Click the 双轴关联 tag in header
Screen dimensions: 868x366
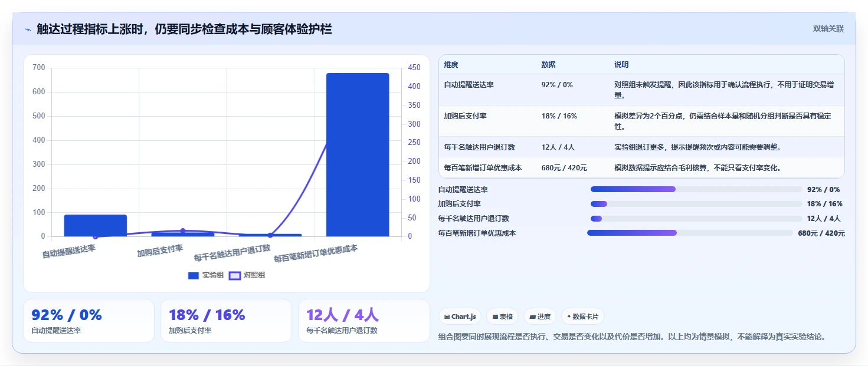pos(828,28)
